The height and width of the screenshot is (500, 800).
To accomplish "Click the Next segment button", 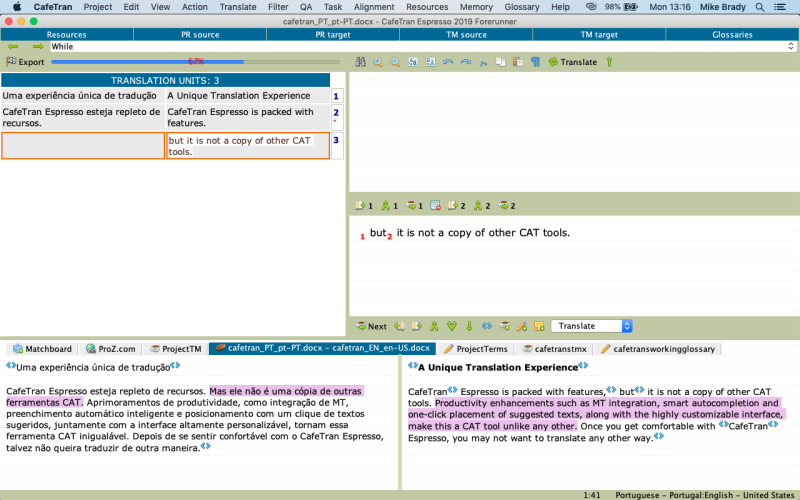I will tap(371, 326).
